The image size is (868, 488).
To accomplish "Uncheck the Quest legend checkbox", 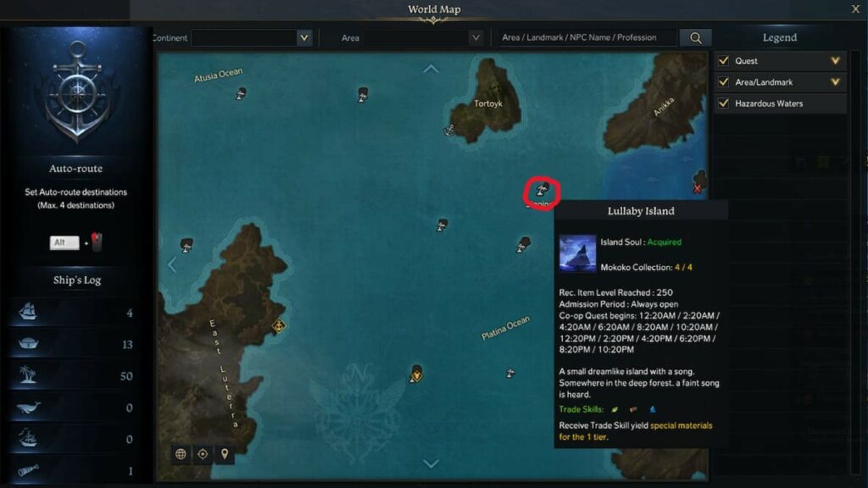I will point(723,61).
